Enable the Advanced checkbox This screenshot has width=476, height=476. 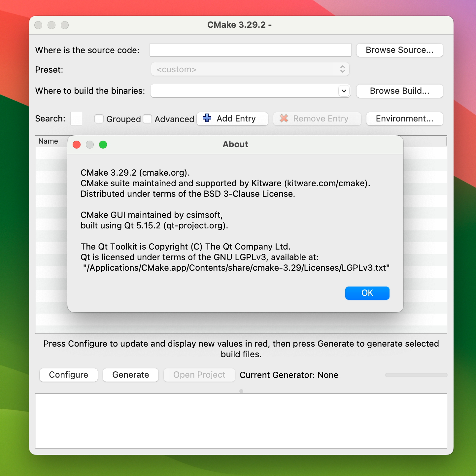point(148,119)
